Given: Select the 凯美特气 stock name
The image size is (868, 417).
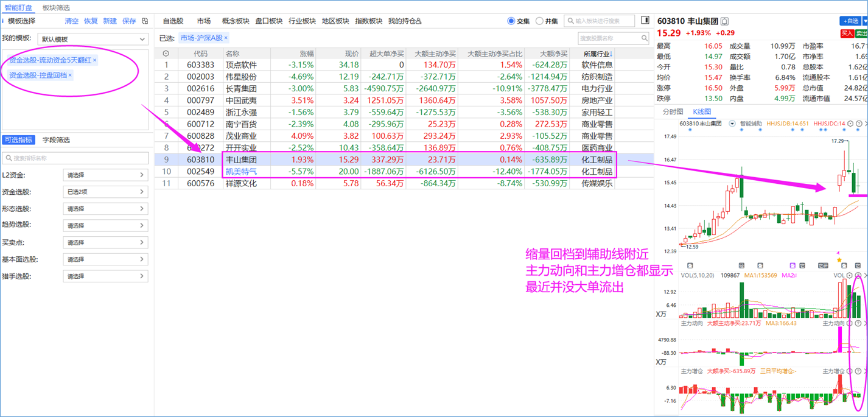Looking at the screenshot, I should coord(241,172).
